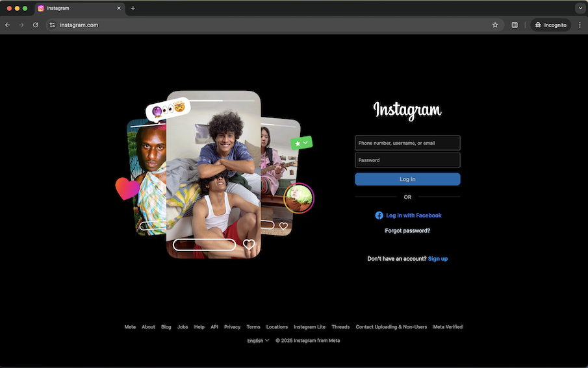Open the Meta Verified footer link

coord(448,327)
